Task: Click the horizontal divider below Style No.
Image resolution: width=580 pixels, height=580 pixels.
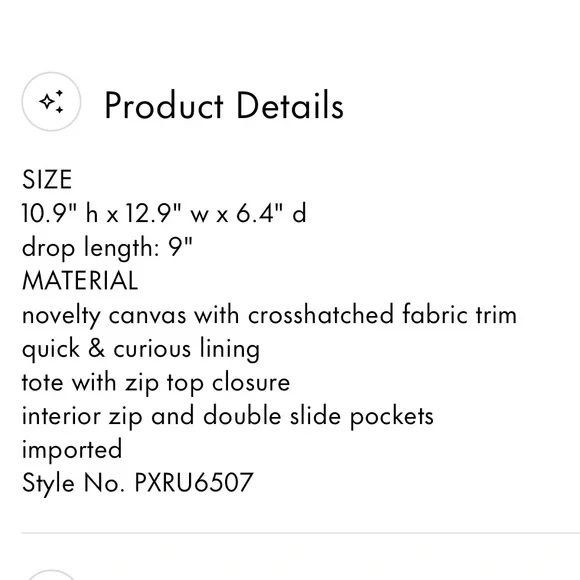Action: (300, 533)
